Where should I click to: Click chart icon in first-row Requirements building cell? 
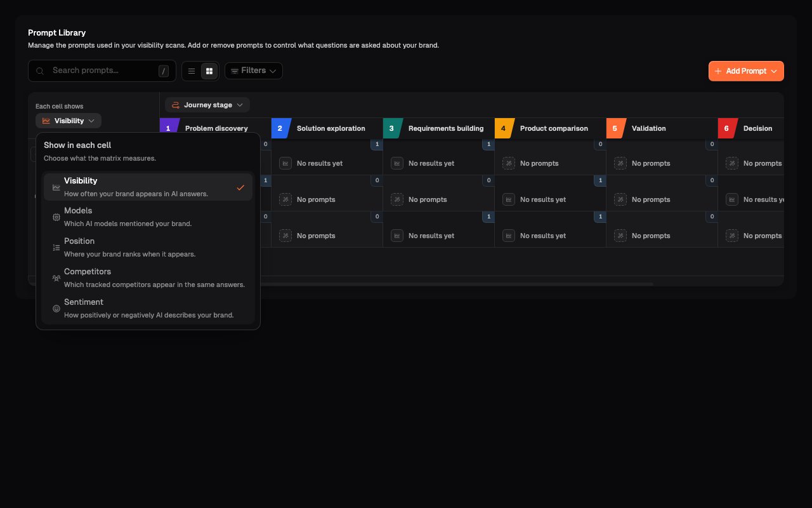(397, 163)
